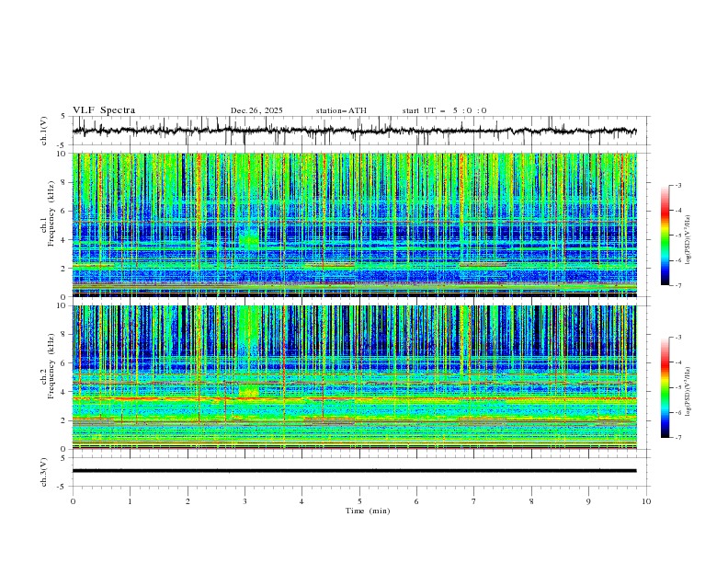Click the ch.1(V) waveform trace panel

tap(358, 131)
